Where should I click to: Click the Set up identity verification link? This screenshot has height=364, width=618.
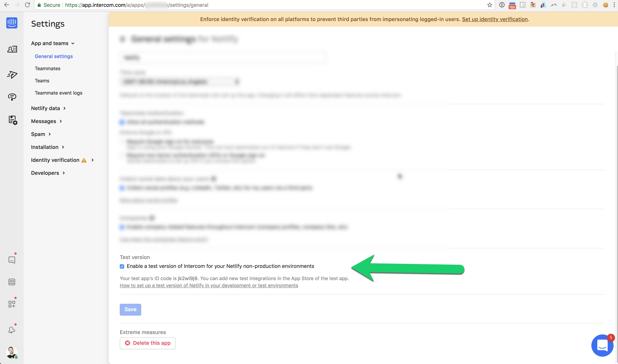point(495,19)
